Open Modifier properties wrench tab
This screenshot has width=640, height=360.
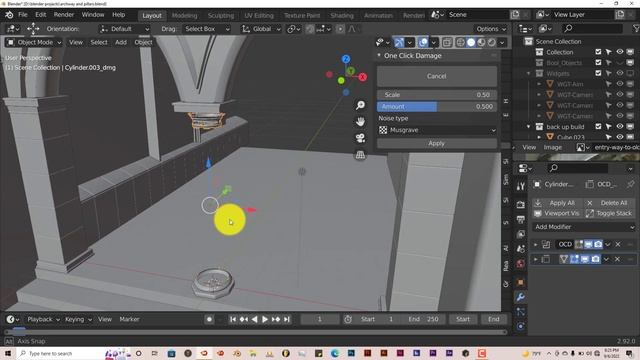click(x=520, y=297)
